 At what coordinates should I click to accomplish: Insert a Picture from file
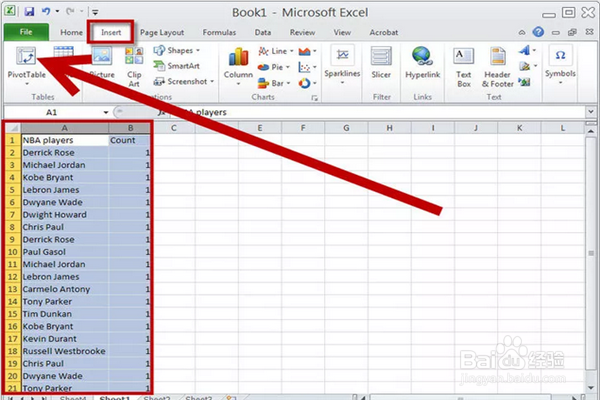[x=102, y=61]
